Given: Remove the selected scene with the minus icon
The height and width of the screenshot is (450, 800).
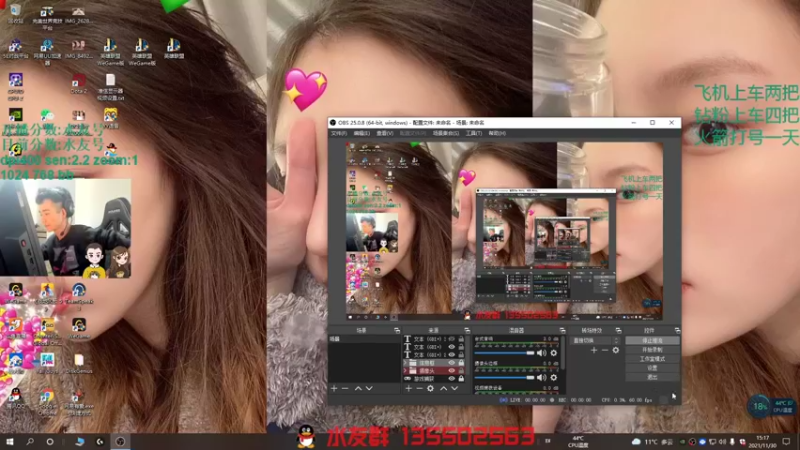Looking at the screenshot, I should 345,389.
